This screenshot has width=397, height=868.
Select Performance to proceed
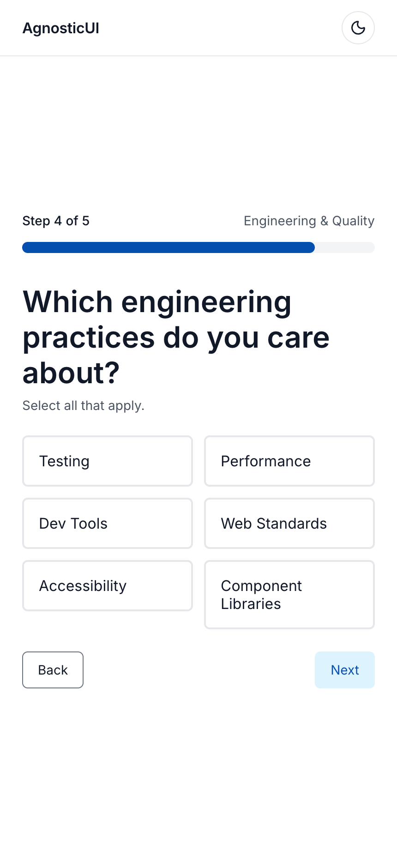click(289, 461)
